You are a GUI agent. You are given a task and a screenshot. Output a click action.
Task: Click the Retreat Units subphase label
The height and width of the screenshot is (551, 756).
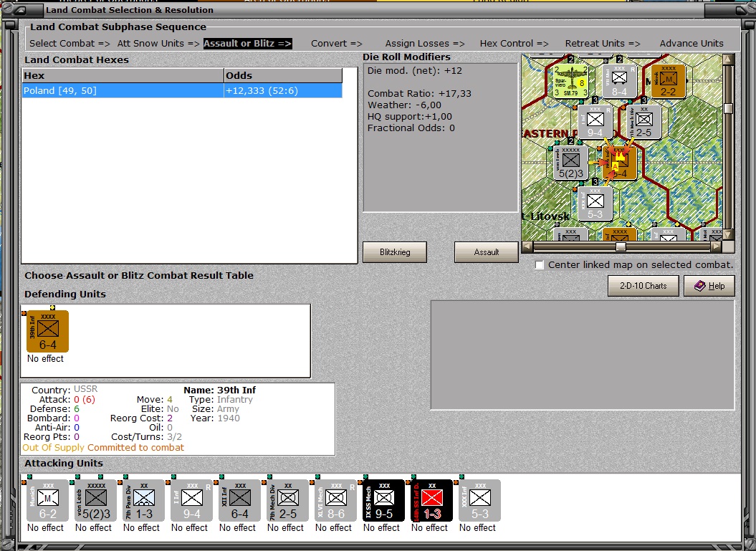[x=603, y=44]
